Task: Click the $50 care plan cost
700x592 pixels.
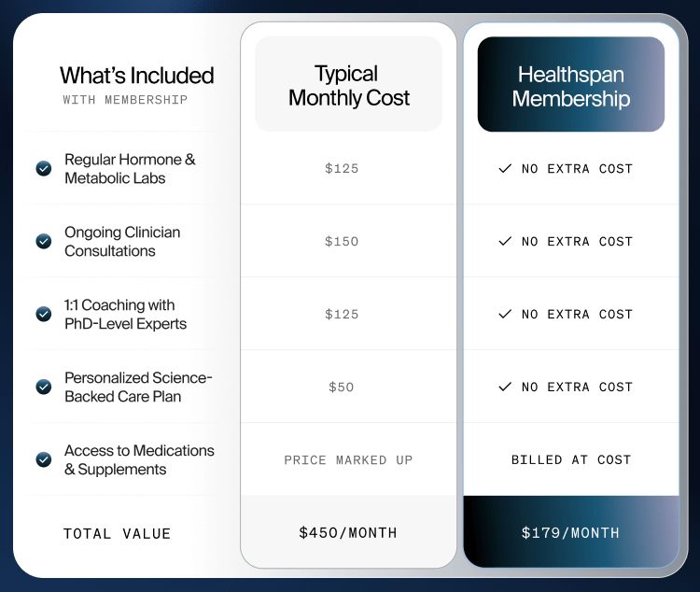Action: (x=342, y=388)
